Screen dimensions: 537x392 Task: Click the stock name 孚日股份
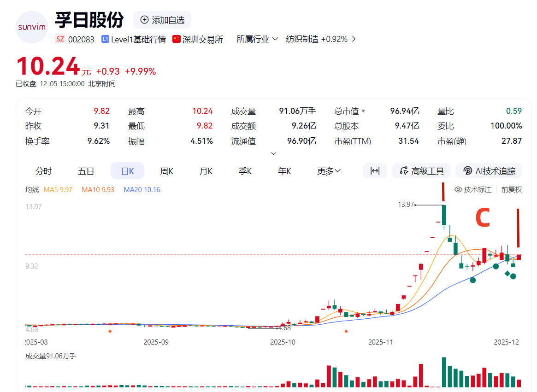[89, 20]
